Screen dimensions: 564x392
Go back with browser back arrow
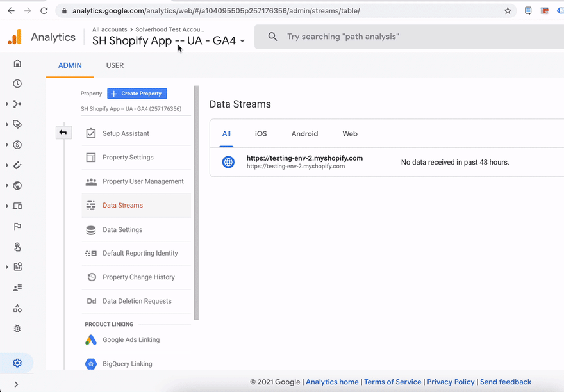[11, 11]
